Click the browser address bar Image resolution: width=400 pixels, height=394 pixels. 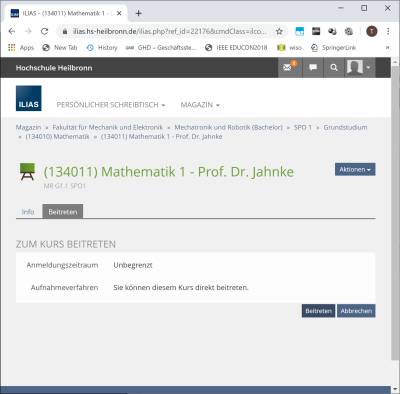click(170, 31)
